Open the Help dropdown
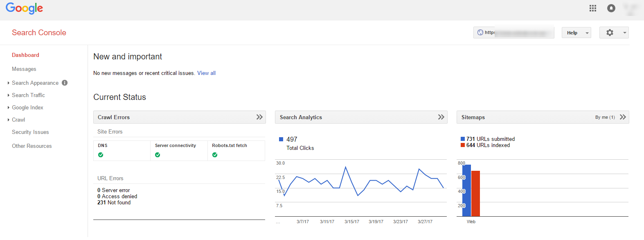 576,33
